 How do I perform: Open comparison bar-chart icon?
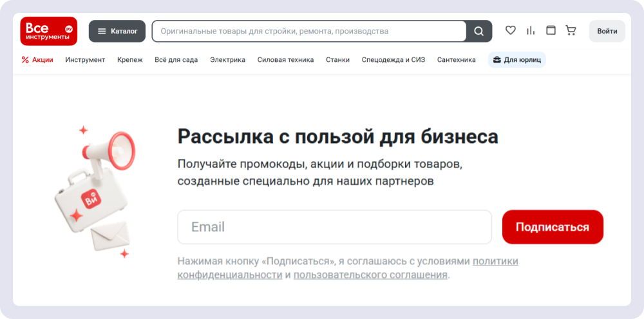pos(531,30)
